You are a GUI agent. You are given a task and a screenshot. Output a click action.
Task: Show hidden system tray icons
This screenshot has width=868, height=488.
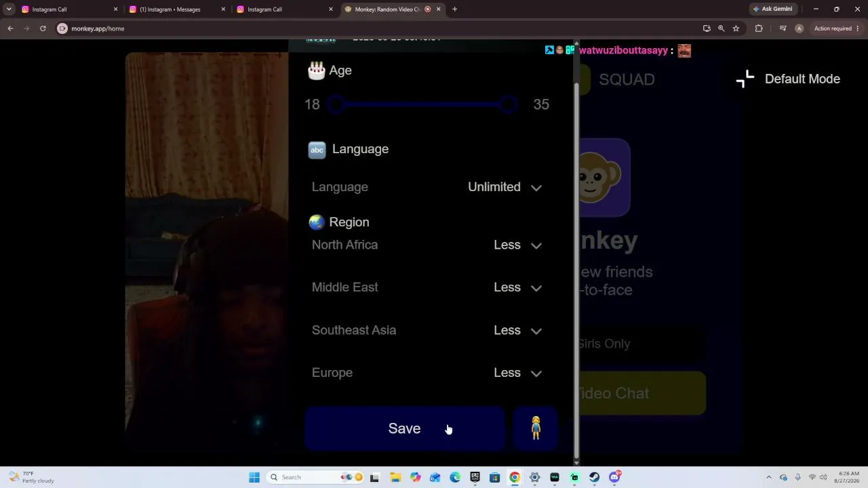click(x=768, y=477)
